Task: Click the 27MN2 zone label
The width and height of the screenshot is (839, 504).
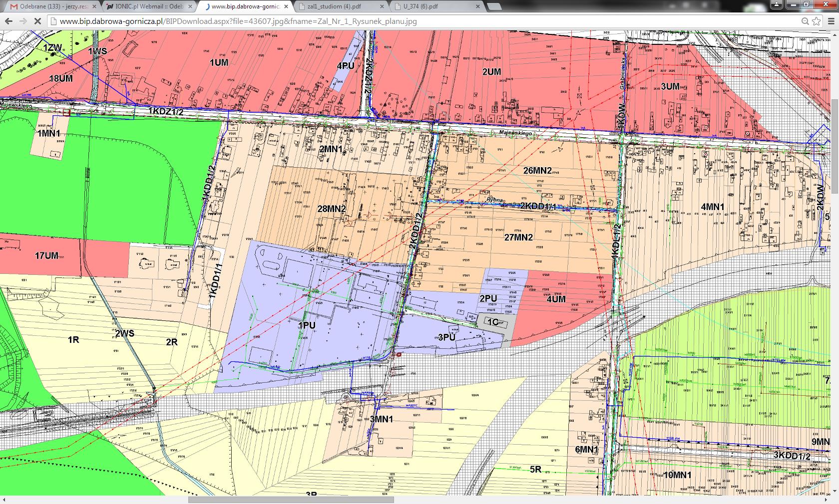Action: coord(518,238)
